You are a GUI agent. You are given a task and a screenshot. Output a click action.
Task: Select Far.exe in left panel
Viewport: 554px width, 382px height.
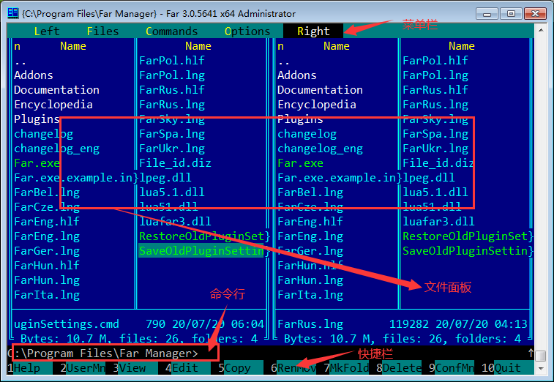coord(37,163)
